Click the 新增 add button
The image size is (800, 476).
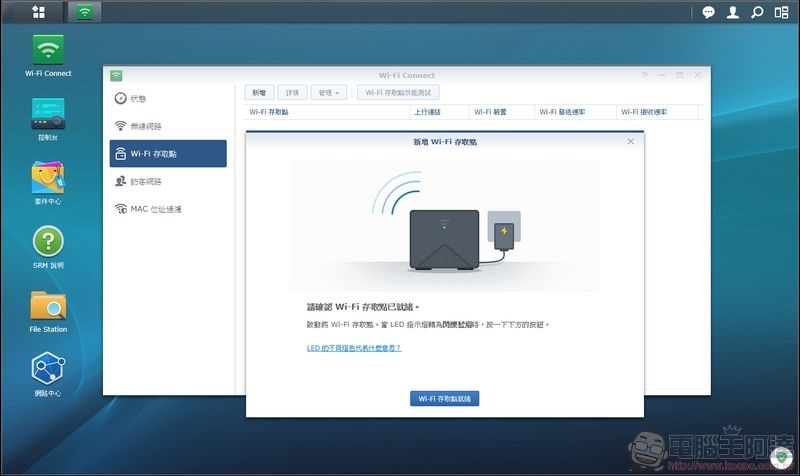click(259, 92)
